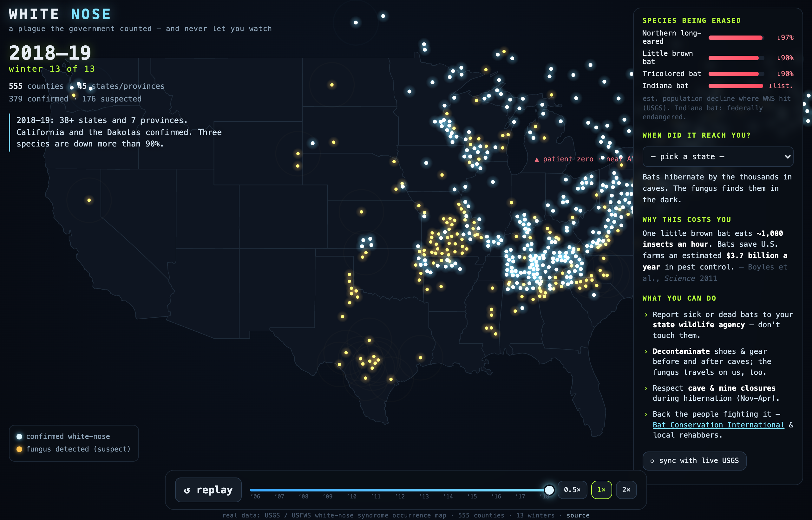This screenshot has height=520, width=812.
Task: Click 'state wildlife agency' tip text
Action: click(x=698, y=325)
